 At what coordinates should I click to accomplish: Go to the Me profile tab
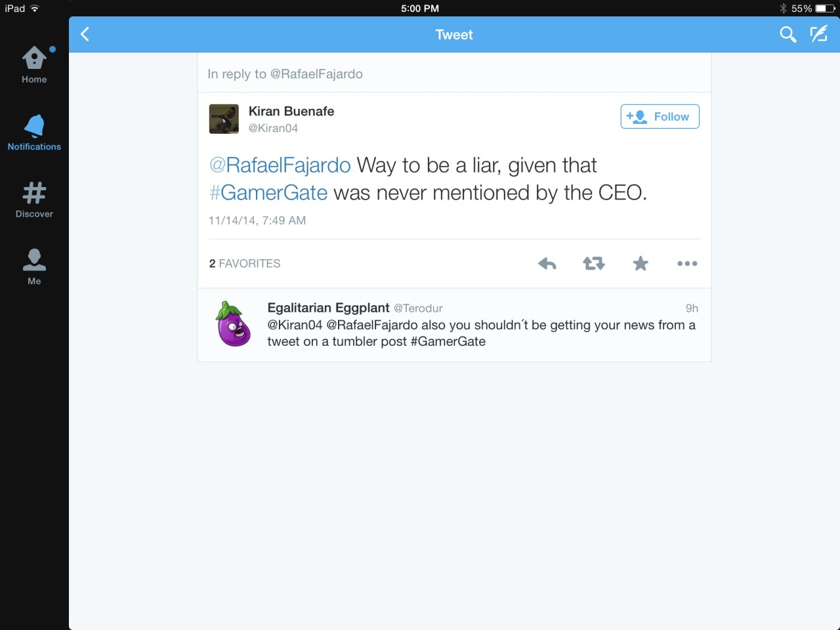click(x=34, y=267)
